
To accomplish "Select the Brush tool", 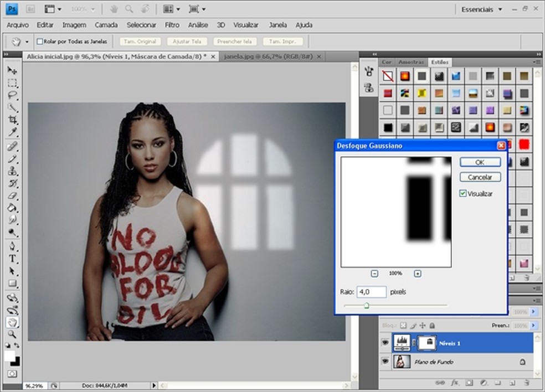I will point(12,159).
